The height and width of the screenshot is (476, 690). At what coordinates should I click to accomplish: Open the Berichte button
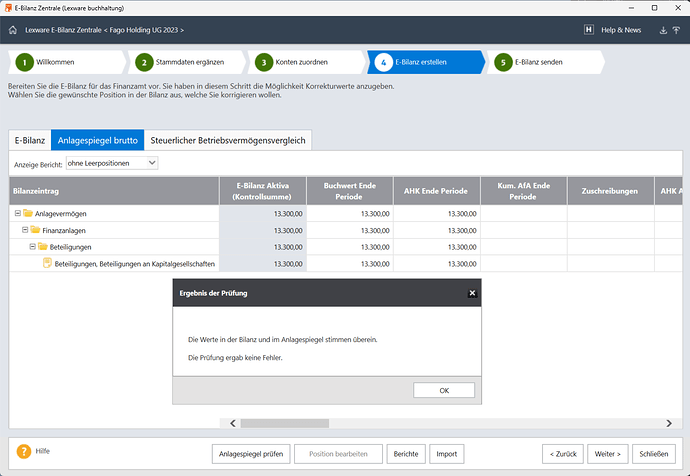coord(406,454)
